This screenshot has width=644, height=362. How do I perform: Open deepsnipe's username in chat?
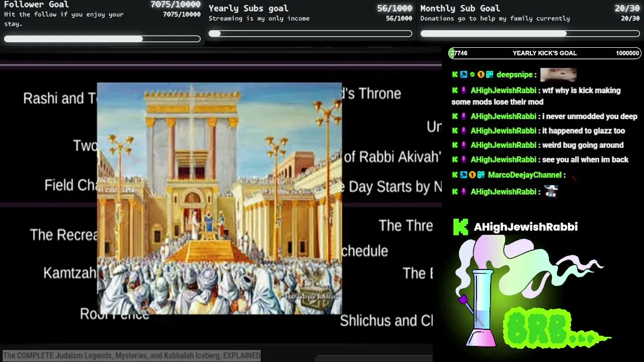click(x=514, y=74)
